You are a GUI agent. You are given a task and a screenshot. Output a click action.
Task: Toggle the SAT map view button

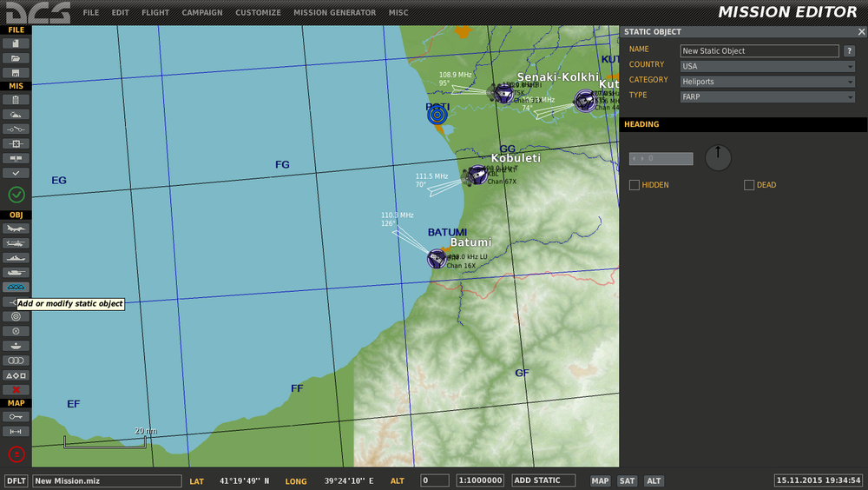[x=627, y=481]
